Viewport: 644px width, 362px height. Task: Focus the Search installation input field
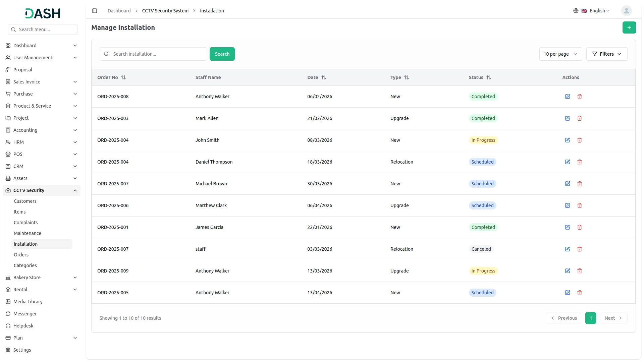[x=158, y=54]
